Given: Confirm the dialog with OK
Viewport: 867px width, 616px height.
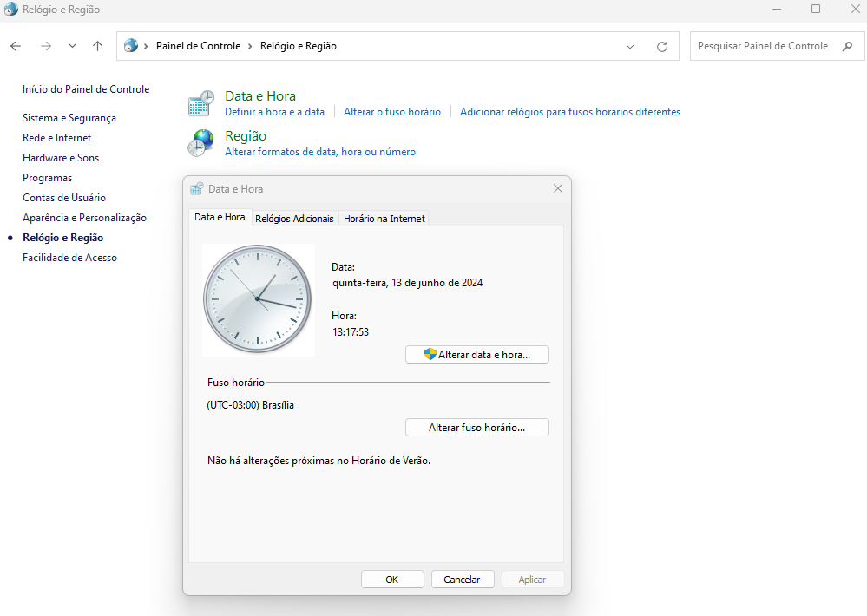Looking at the screenshot, I should tap(392, 580).
